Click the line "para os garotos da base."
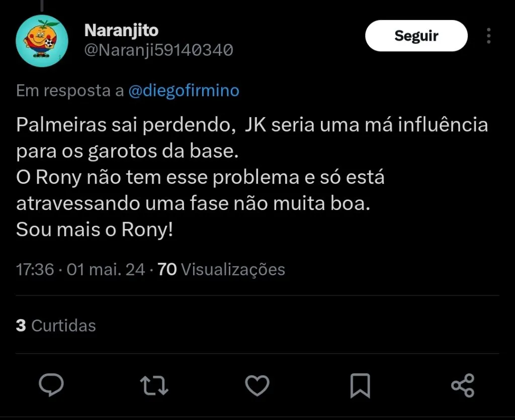Screen dimensions: 515x420 (127, 151)
